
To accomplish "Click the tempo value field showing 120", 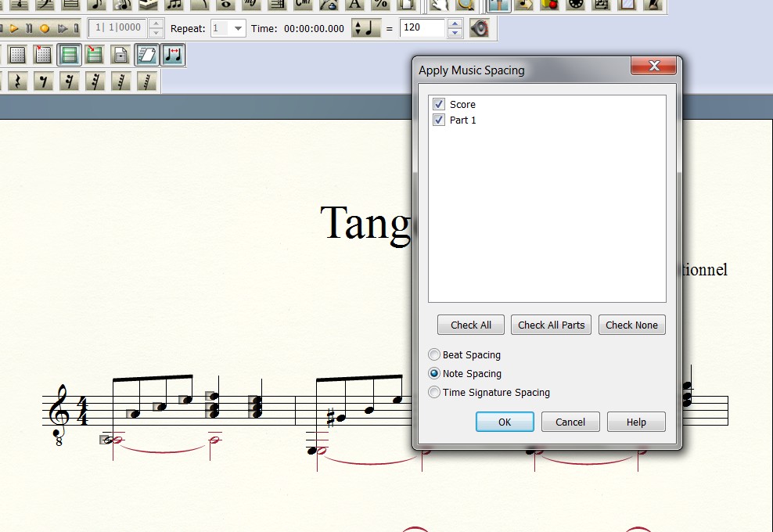I will point(422,29).
